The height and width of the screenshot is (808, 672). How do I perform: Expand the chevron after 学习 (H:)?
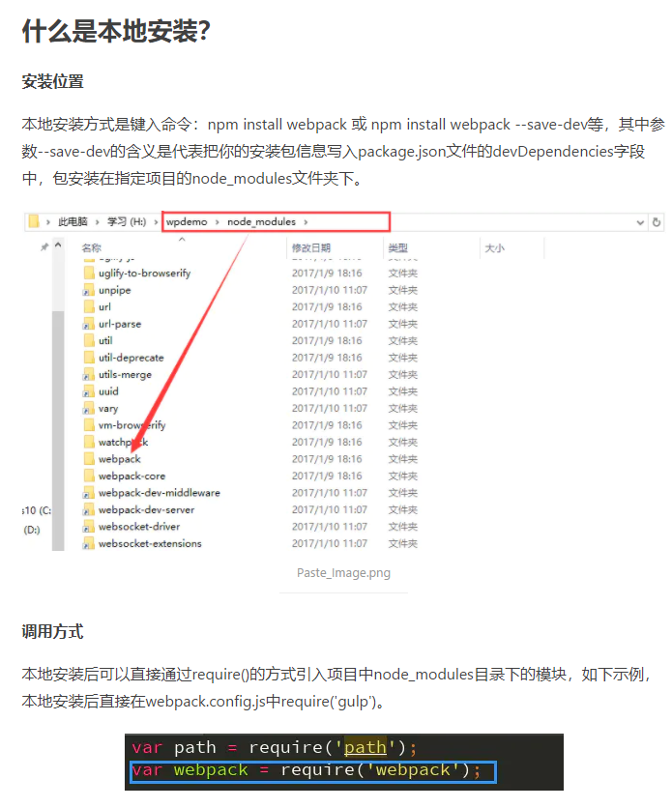[x=156, y=222]
